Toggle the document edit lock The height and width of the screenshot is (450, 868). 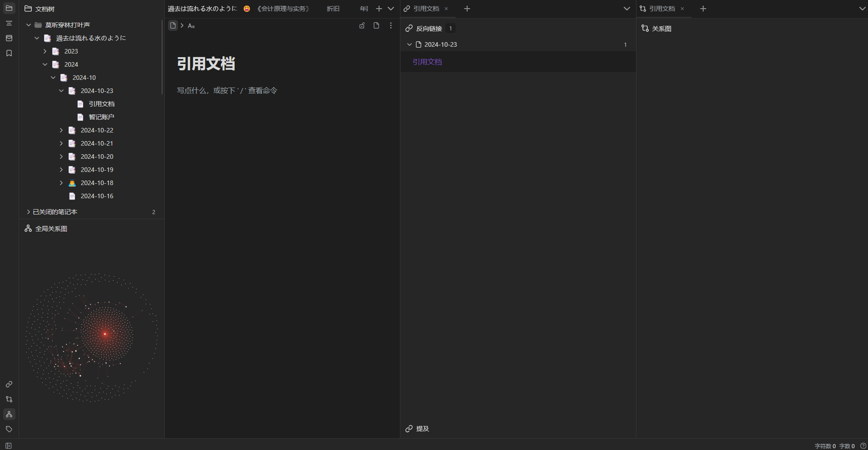(x=362, y=26)
